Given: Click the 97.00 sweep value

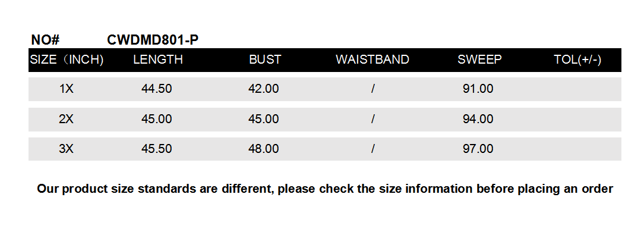Looking at the screenshot, I should click(478, 149).
